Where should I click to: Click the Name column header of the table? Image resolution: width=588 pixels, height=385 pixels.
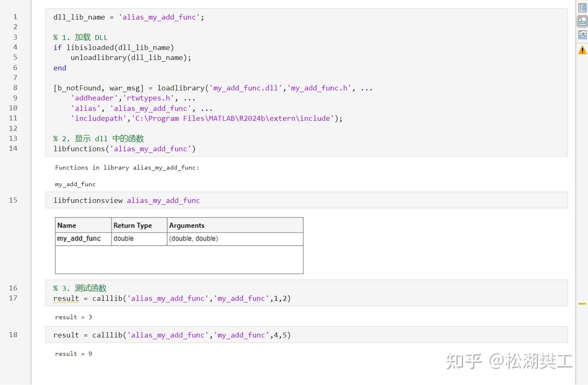(x=67, y=225)
